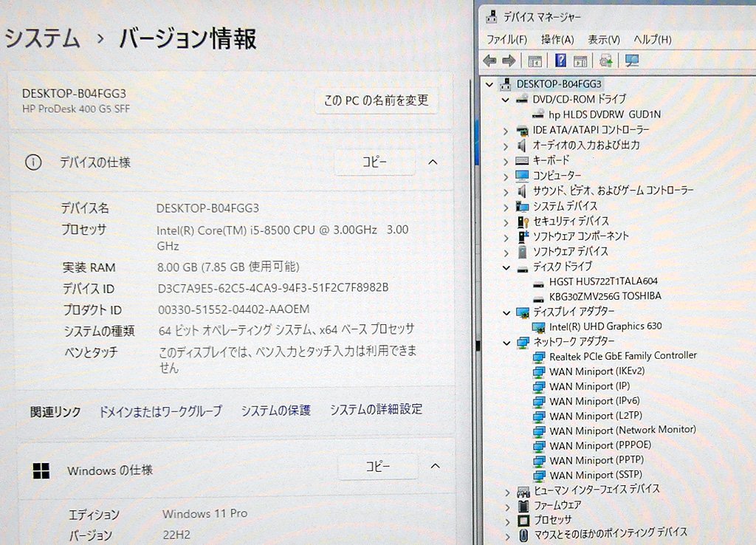Viewport: 756px width, 545px height.
Task: Click the processor icon beside プロセッサ in tree
Action: (x=523, y=521)
